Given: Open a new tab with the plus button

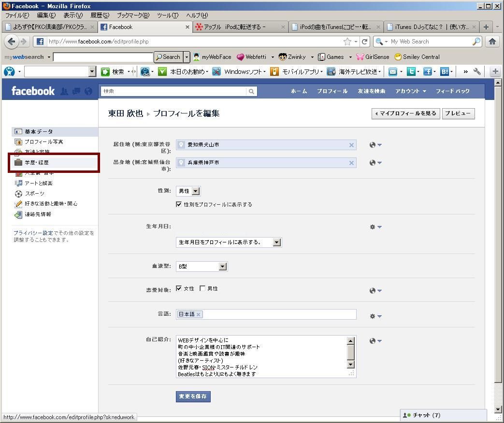Looking at the screenshot, I should coord(486,27).
